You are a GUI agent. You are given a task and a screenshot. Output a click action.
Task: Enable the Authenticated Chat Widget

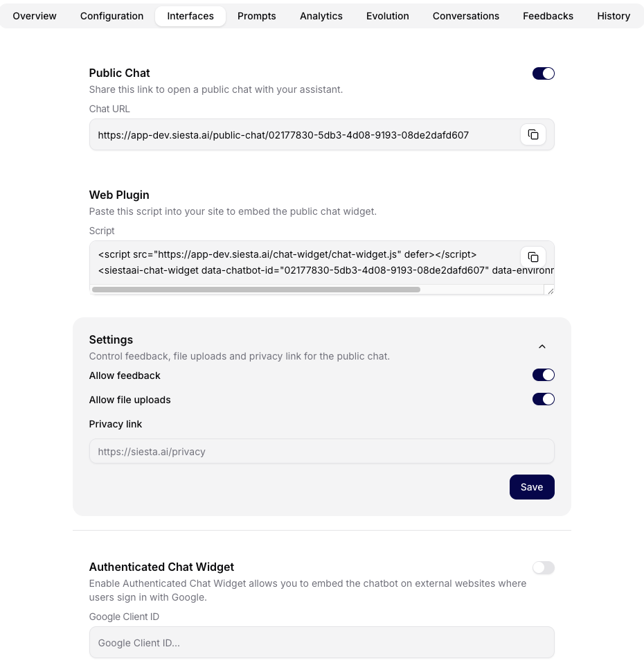543,567
